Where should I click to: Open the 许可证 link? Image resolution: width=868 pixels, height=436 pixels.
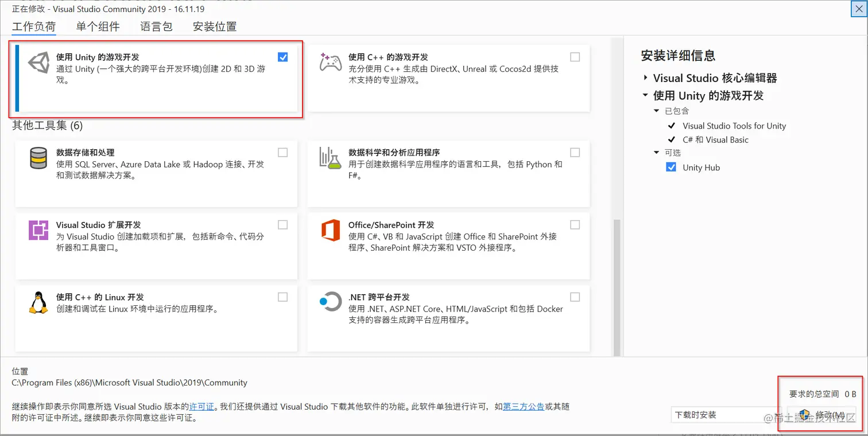201,407
